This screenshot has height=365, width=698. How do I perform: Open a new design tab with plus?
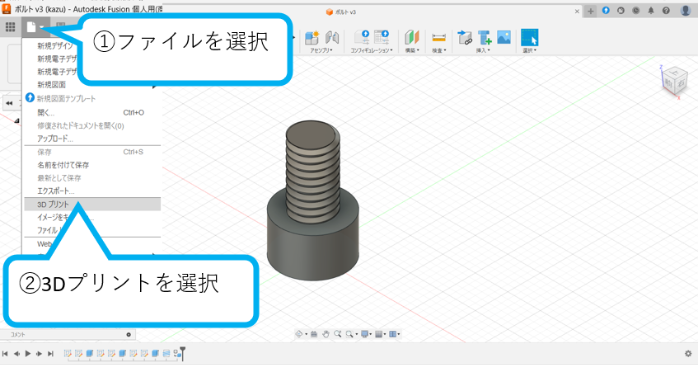tap(590, 11)
